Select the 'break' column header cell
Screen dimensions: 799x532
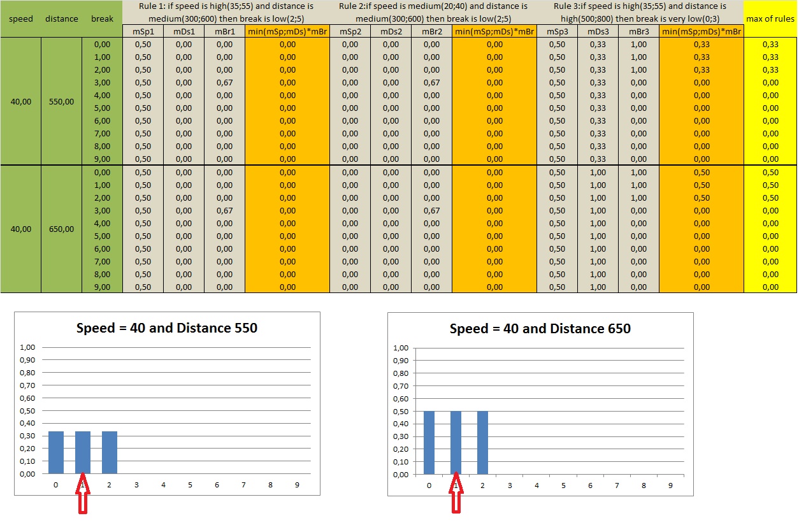(x=102, y=18)
